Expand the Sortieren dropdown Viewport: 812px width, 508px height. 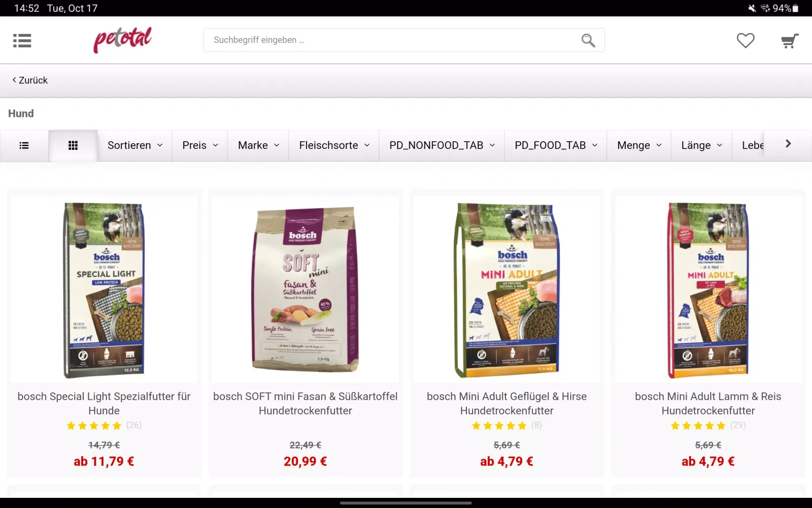coord(134,145)
